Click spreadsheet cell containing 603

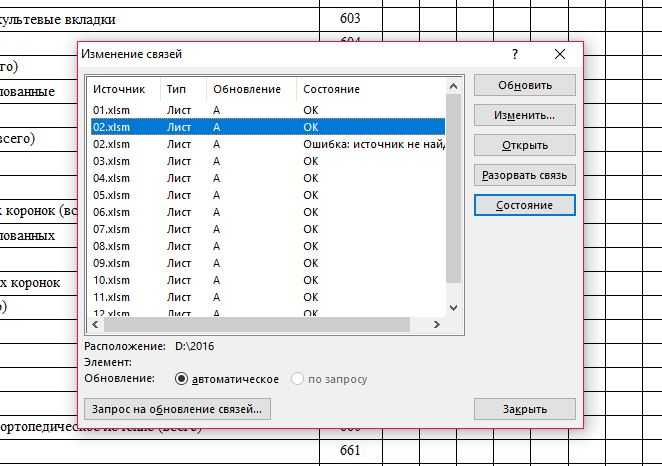pyautogui.click(x=350, y=19)
